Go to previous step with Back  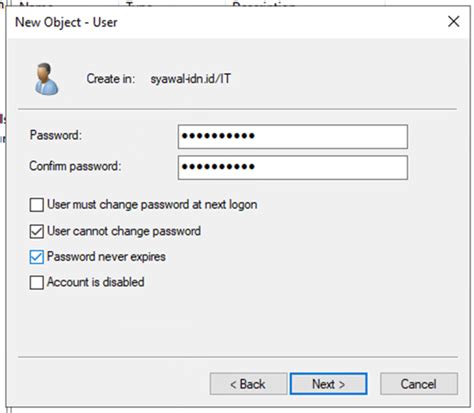pos(248,384)
